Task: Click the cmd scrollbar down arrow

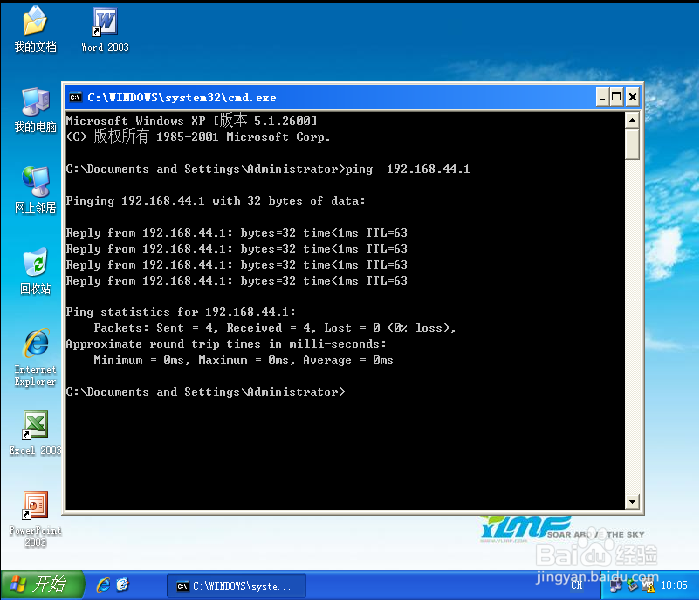Action: [632, 501]
